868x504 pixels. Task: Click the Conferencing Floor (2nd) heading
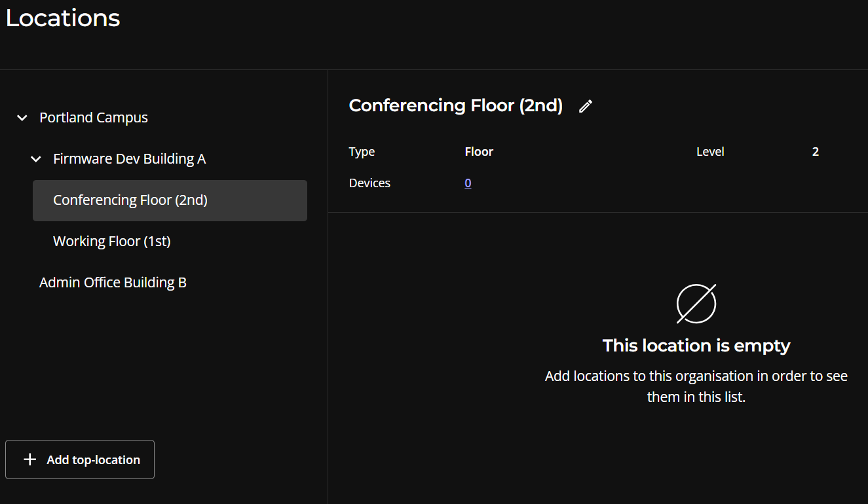click(456, 105)
